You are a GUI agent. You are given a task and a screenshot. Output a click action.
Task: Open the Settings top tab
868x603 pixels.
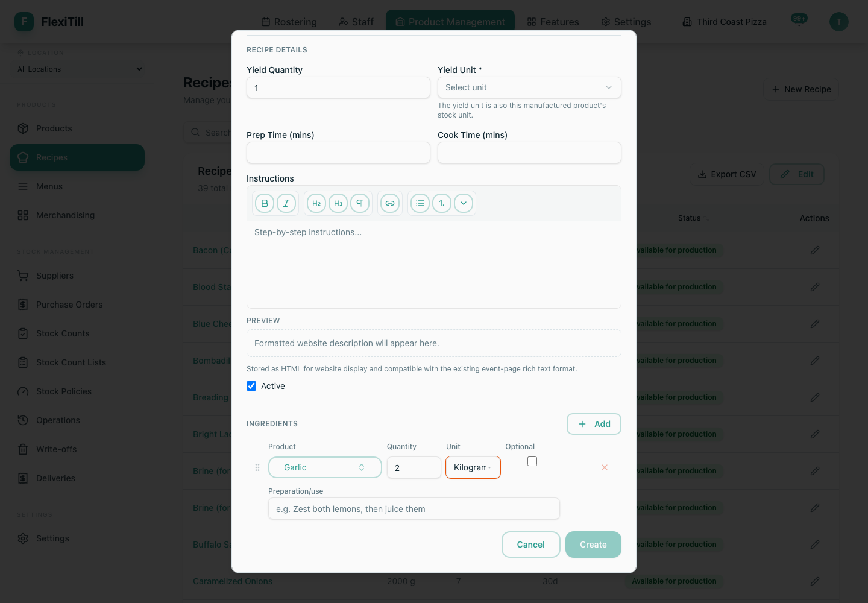coord(626,22)
